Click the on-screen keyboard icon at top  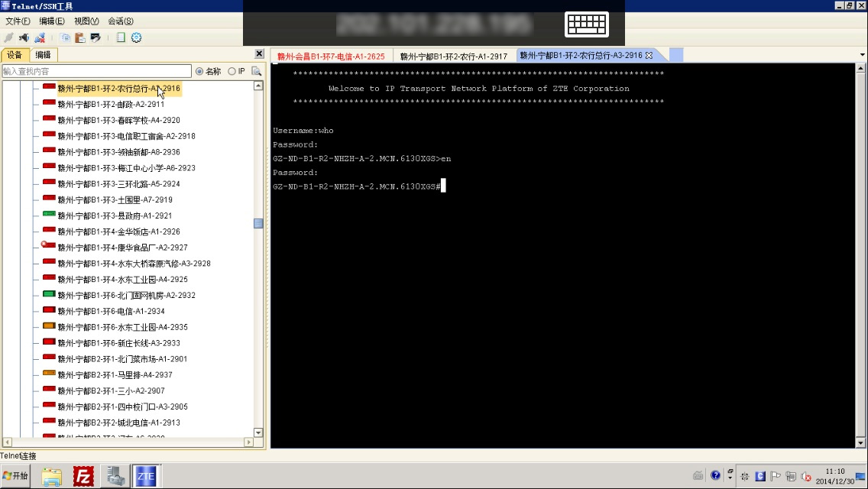pyautogui.click(x=587, y=24)
